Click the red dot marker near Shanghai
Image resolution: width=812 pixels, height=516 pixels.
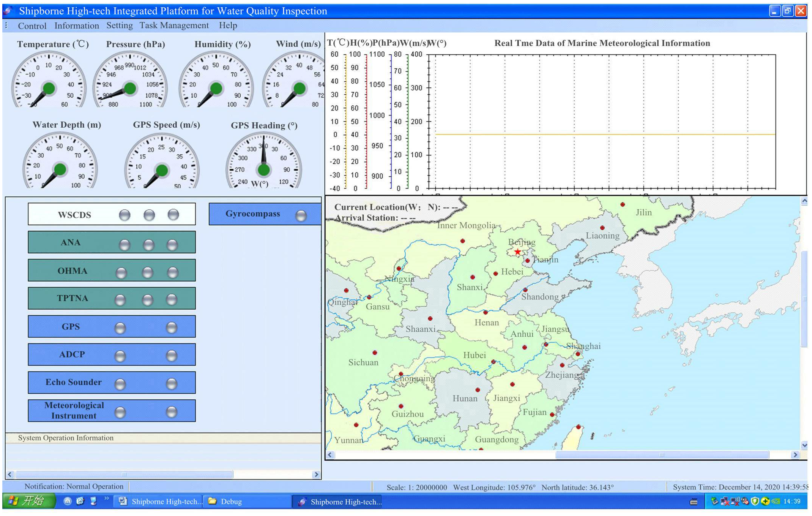pyautogui.click(x=578, y=354)
